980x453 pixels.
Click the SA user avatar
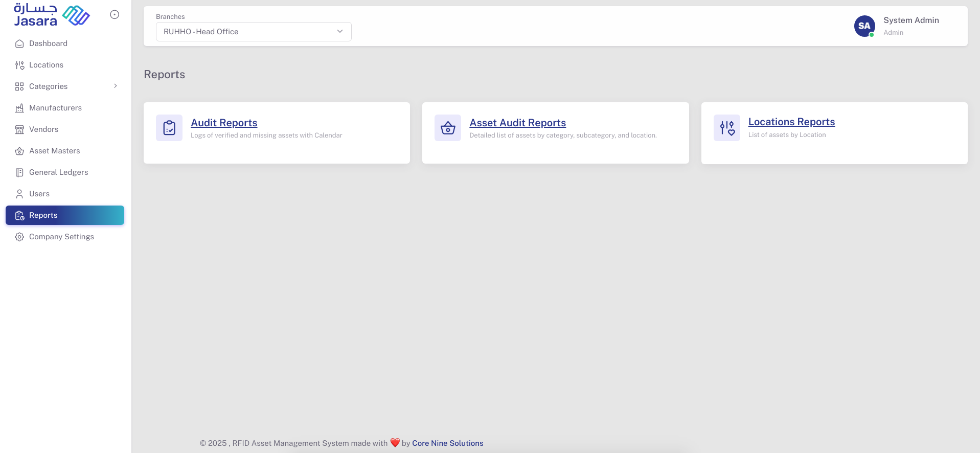point(864,26)
